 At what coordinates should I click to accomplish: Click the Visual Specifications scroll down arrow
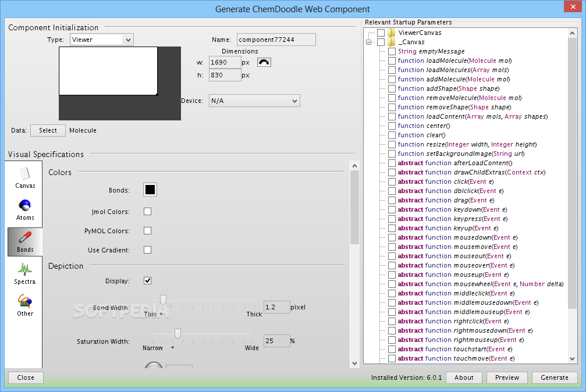coord(354,364)
